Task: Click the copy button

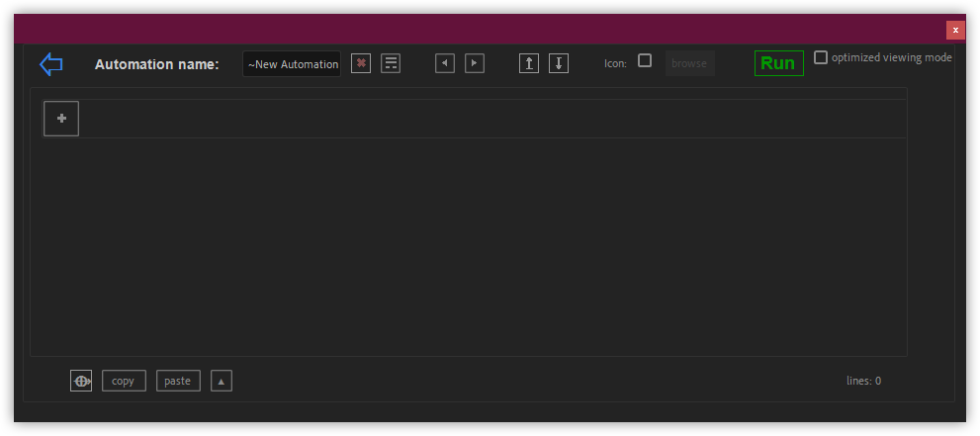Action: 124,381
